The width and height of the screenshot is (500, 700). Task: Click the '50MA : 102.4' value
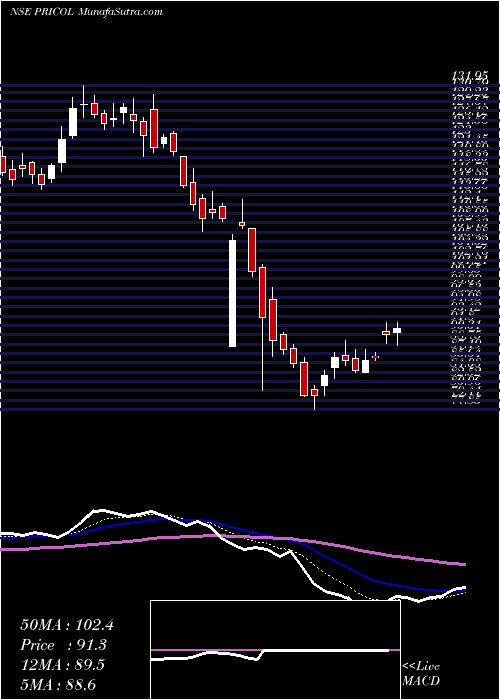tap(67, 625)
